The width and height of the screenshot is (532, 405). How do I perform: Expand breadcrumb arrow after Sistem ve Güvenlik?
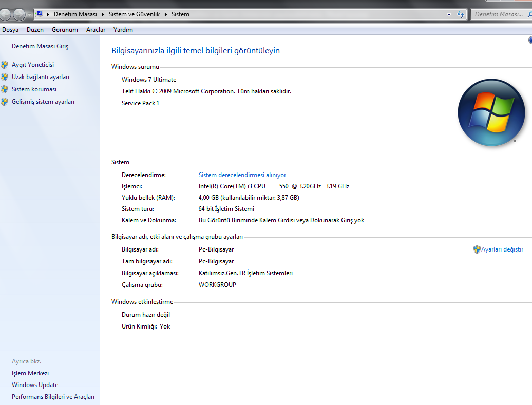tap(165, 14)
